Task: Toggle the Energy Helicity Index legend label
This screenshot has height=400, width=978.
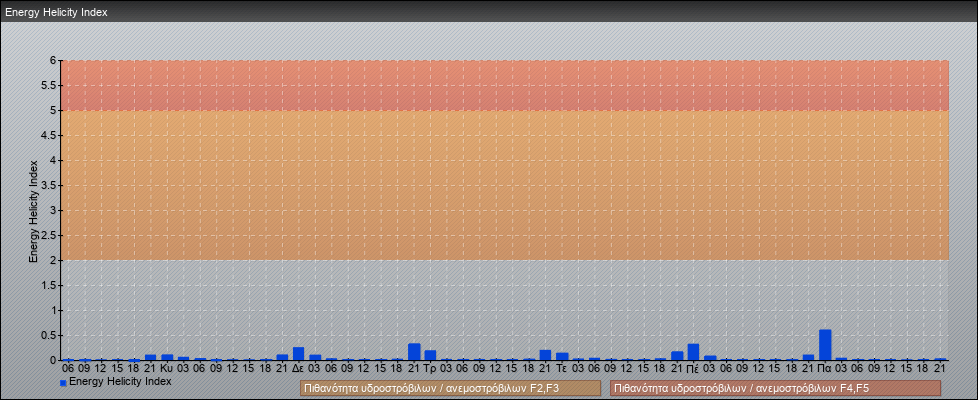Action: click(120, 381)
